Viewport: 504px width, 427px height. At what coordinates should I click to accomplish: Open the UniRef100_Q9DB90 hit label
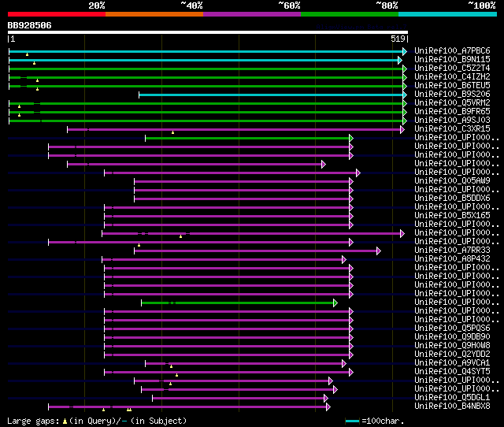tap(452, 337)
